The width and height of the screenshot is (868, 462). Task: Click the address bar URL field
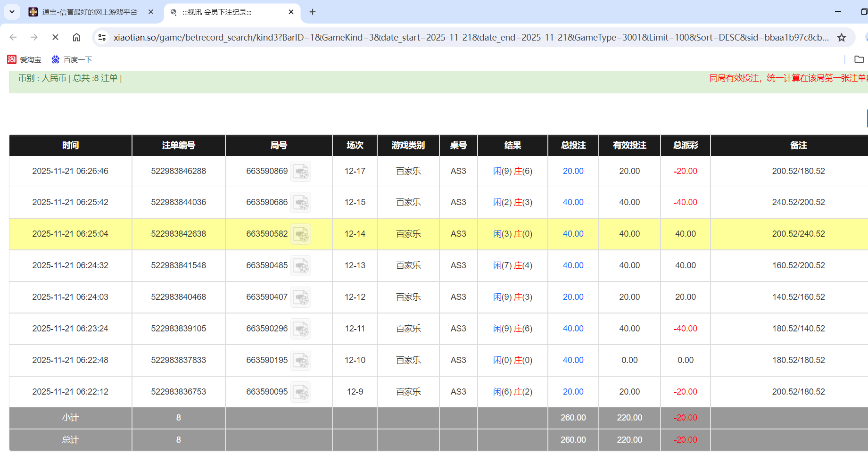tap(471, 37)
